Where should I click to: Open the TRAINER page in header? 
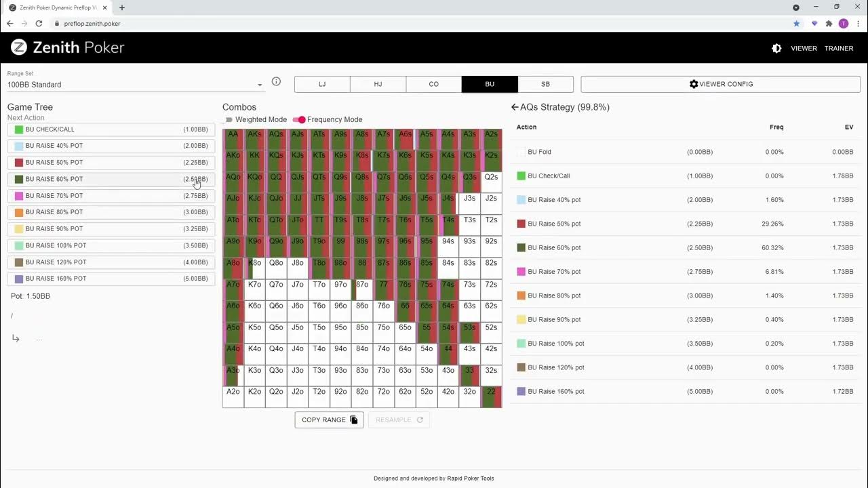pos(839,48)
